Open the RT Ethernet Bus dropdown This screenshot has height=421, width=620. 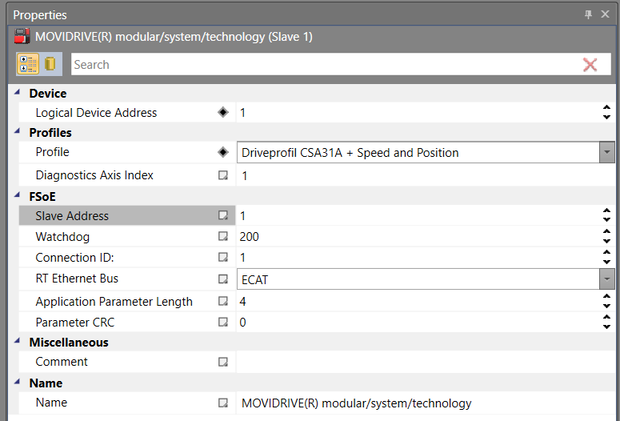606,280
